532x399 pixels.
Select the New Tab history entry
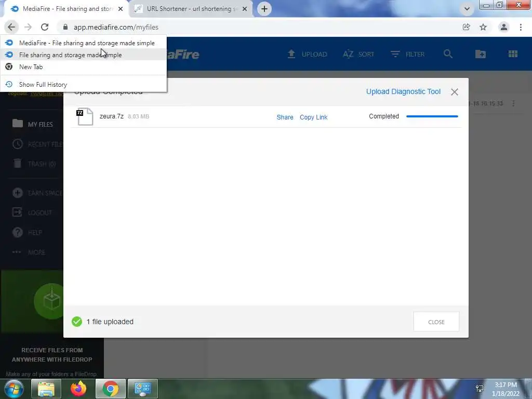point(84,67)
